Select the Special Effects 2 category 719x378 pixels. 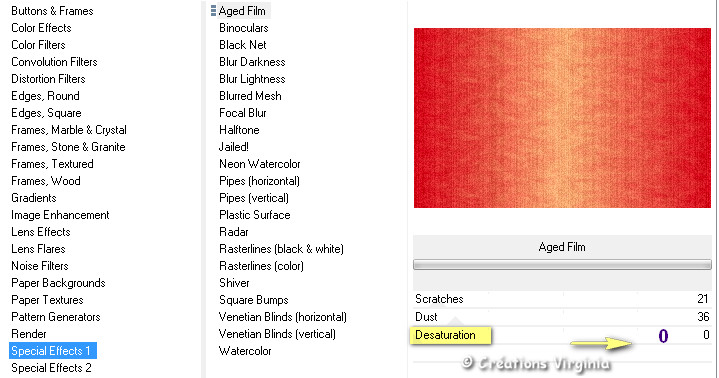(x=51, y=368)
